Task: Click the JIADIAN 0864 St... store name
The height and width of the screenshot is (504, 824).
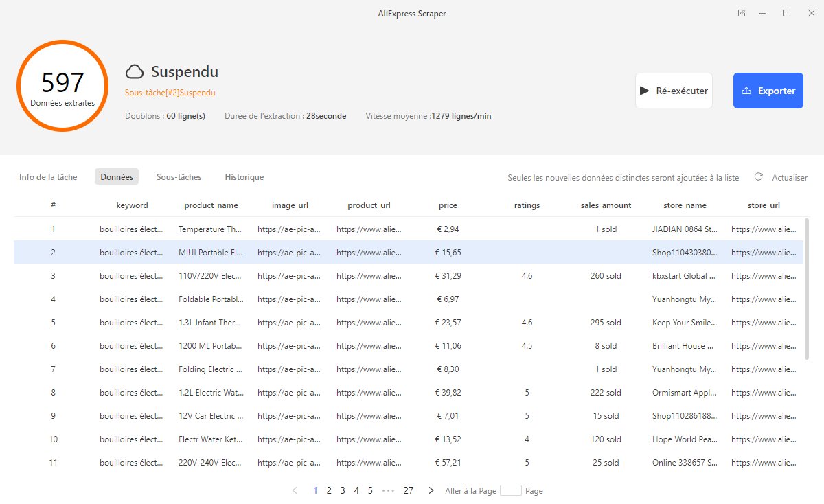Action: tap(685, 229)
